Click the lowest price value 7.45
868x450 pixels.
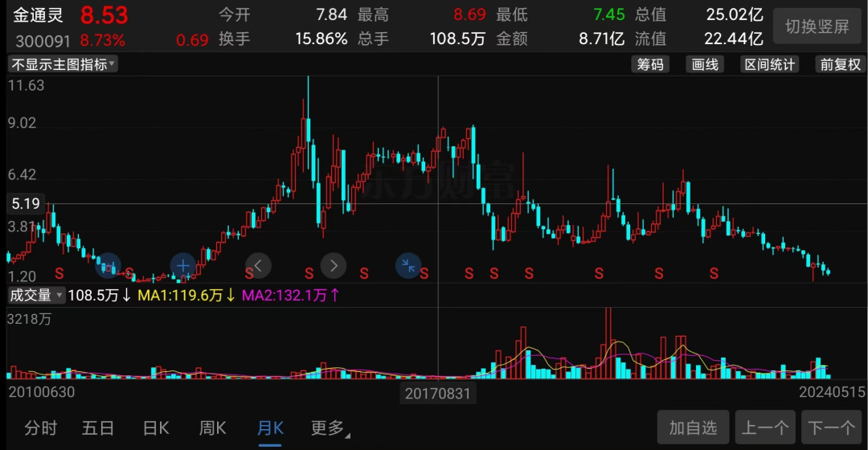click(609, 14)
